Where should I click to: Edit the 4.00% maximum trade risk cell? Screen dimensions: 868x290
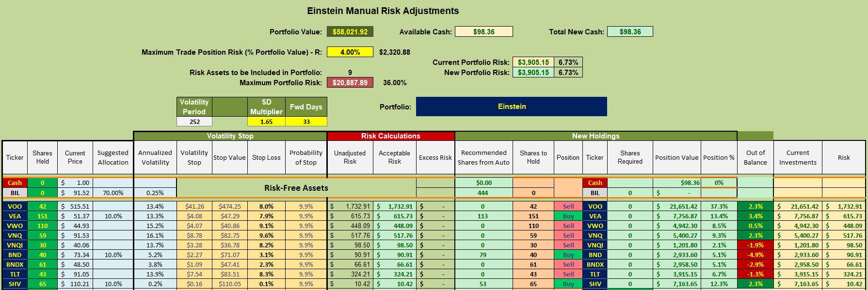[x=350, y=52]
